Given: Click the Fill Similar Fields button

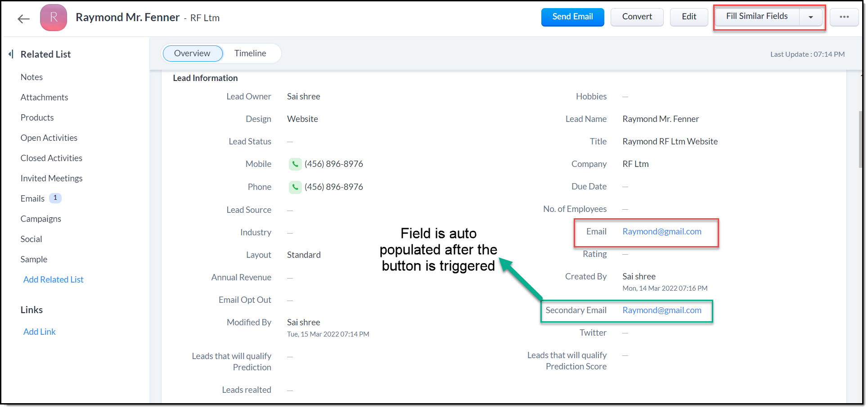Looking at the screenshot, I should (756, 17).
